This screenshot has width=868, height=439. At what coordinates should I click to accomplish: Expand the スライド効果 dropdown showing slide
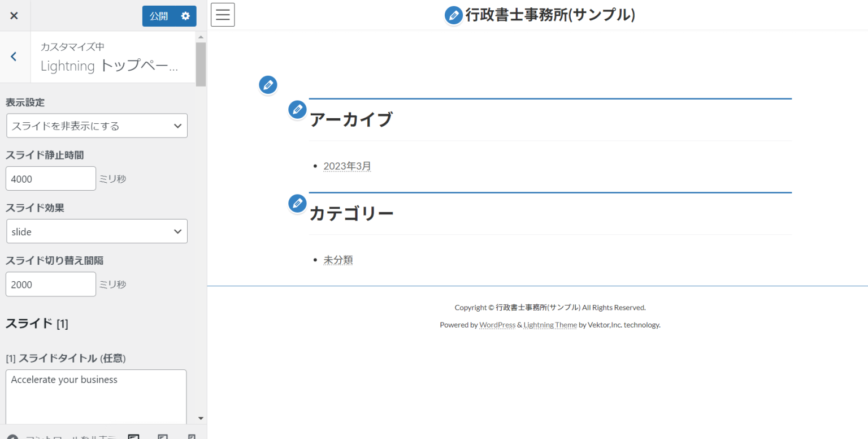pyautogui.click(x=97, y=231)
